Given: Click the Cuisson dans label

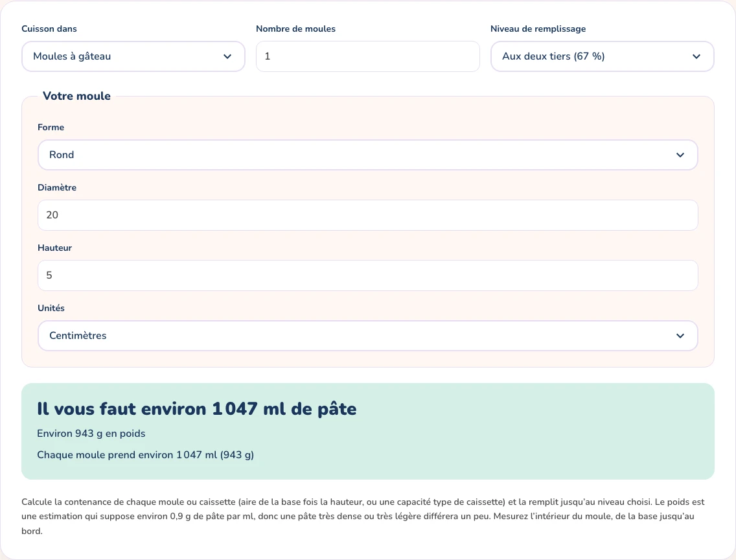Looking at the screenshot, I should point(49,29).
